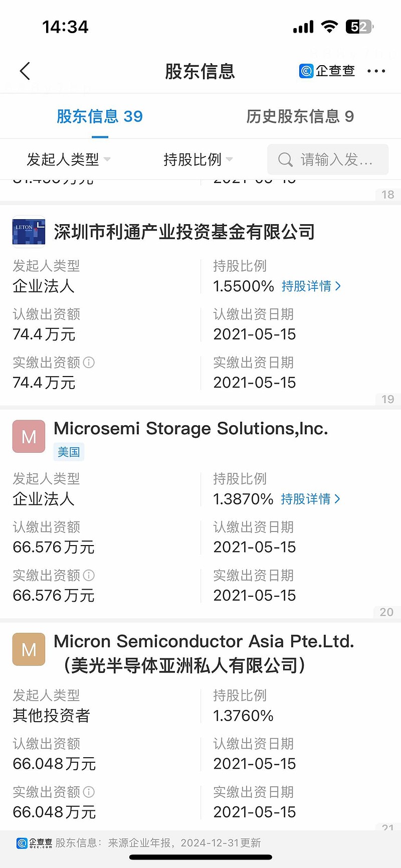Expand the 持股比例 filter dropdown
This screenshot has height=868, width=401.
[x=198, y=159]
